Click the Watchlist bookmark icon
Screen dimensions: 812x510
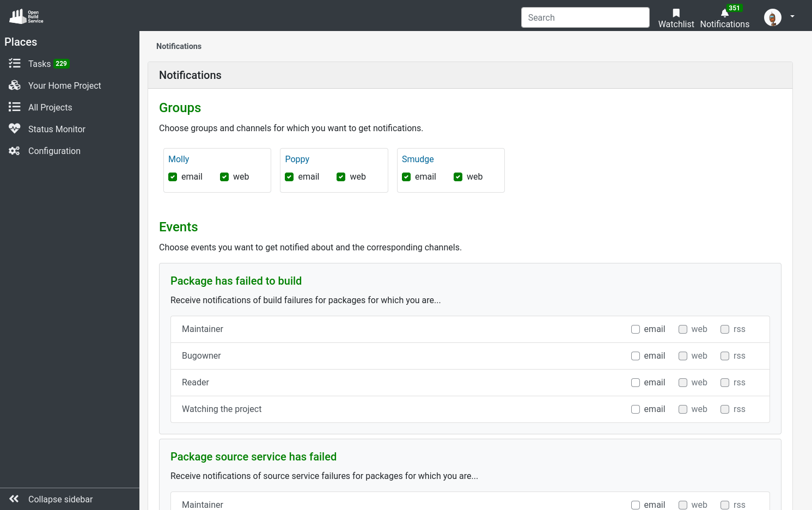pyautogui.click(x=676, y=13)
